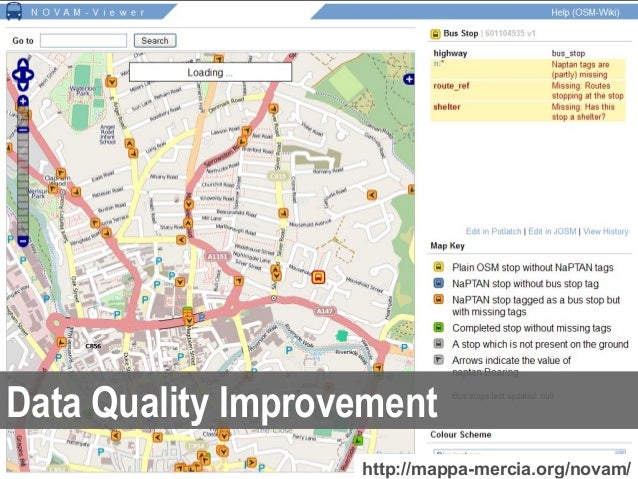Open Help (OSM-Wiki) link
The height and width of the screenshot is (479, 638).
pos(585,13)
